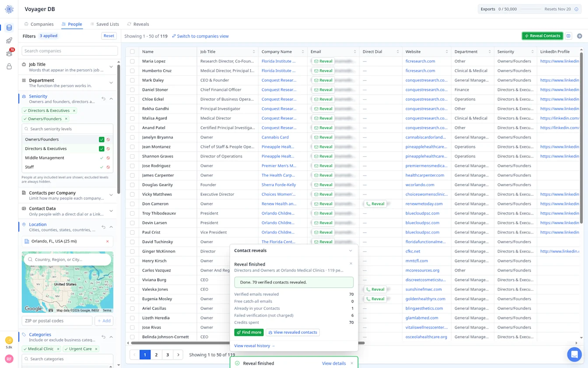
Task: Click the gray arrow circle icon top right
Action: coord(579,36)
